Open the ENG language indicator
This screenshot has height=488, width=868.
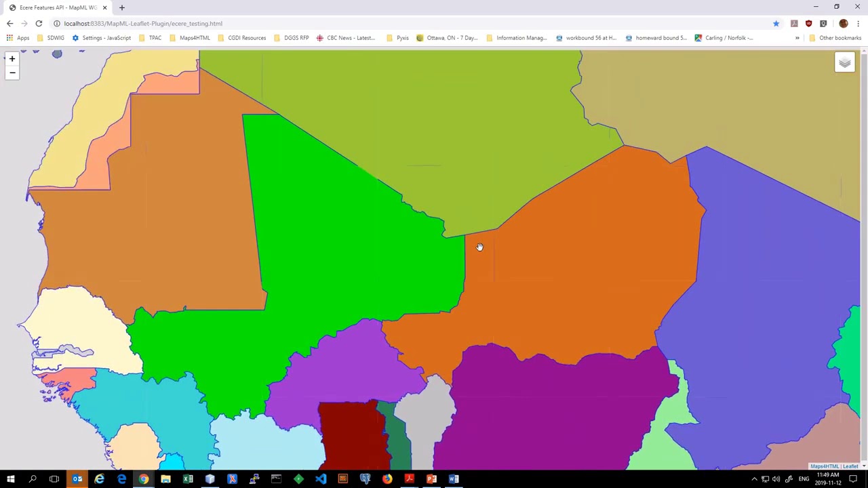point(804,479)
